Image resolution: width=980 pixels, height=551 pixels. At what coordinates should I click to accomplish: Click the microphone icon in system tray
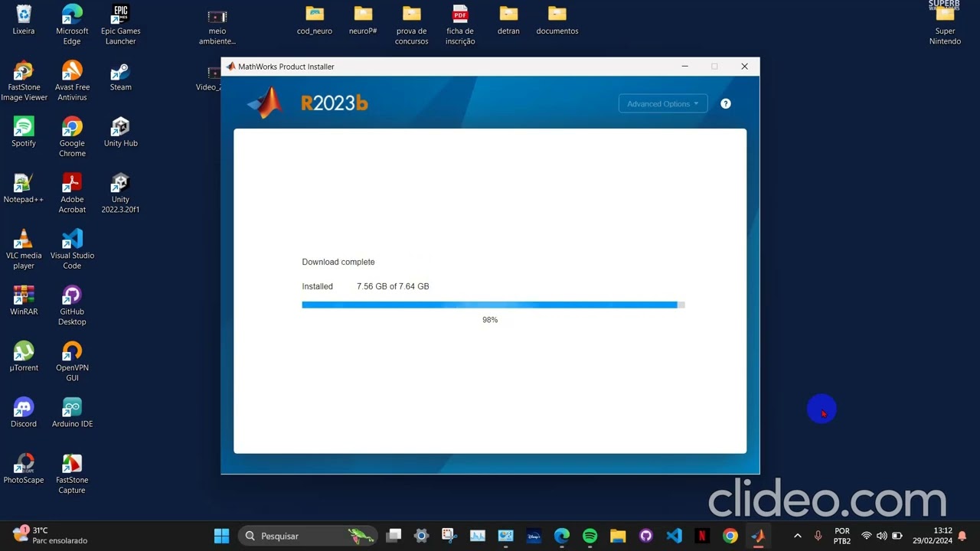pyautogui.click(x=818, y=536)
